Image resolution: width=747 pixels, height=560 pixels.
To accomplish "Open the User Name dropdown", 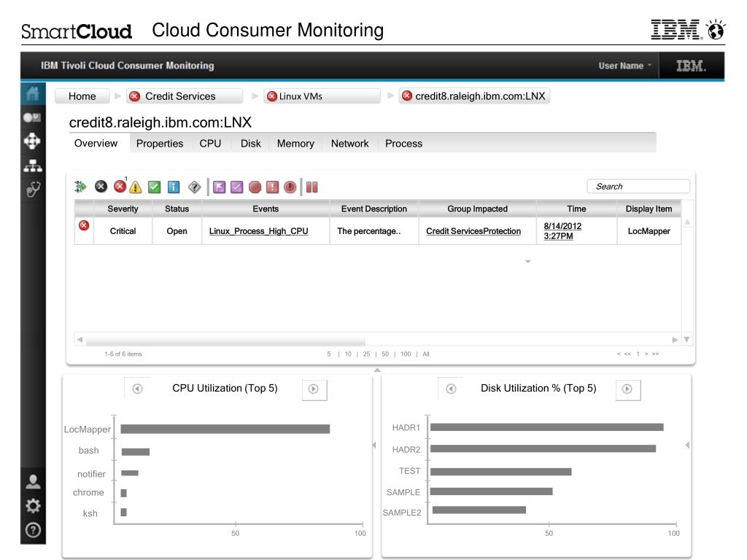I will coord(624,66).
